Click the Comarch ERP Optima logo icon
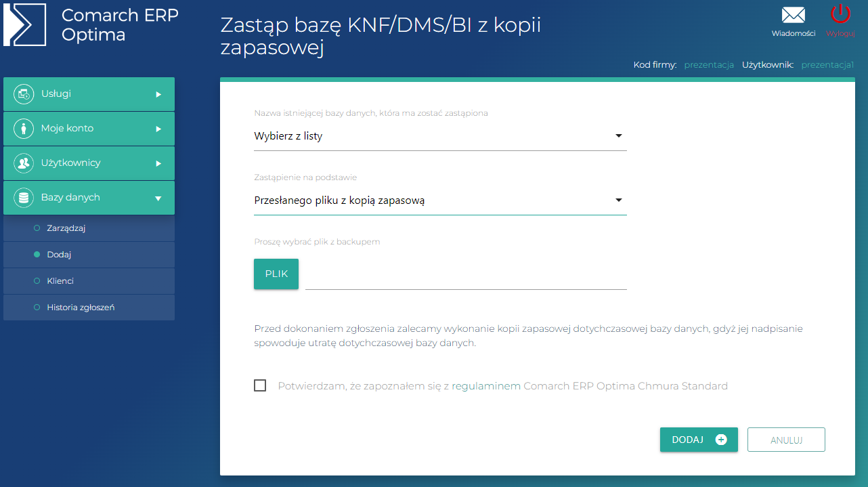This screenshot has height=487, width=868. [x=25, y=24]
